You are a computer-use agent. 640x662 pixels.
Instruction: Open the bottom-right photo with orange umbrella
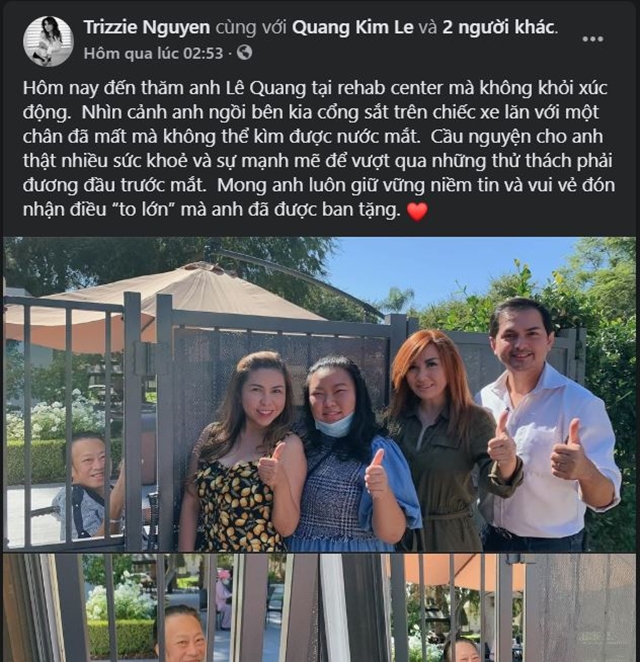click(x=478, y=608)
